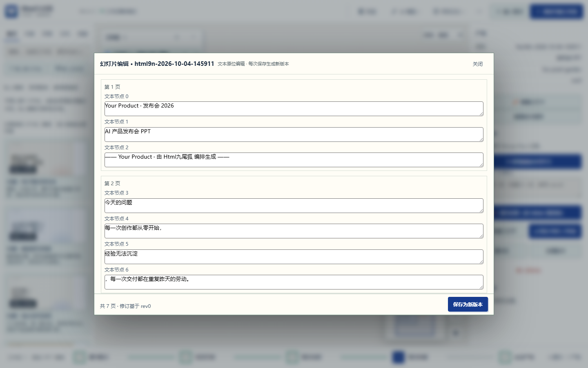Select the '第 2 页' heading

(112, 183)
